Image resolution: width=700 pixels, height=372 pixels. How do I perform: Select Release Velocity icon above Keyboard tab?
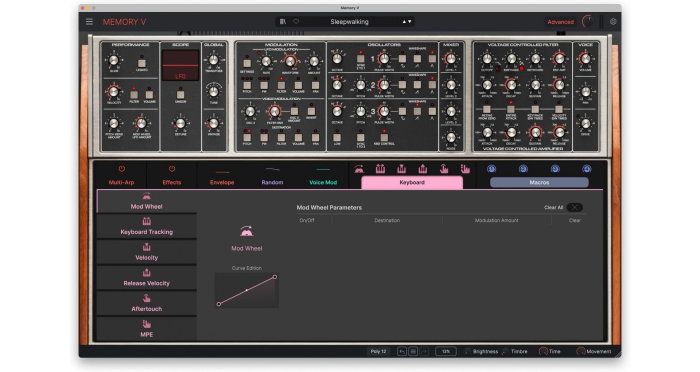(422, 169)
